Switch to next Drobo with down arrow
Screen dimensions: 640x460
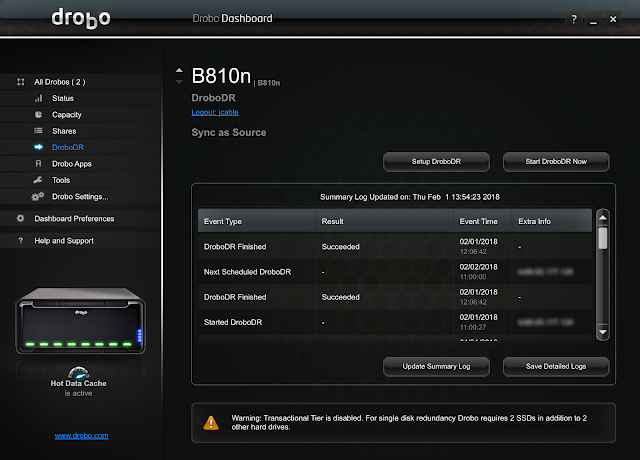point(179,82)
